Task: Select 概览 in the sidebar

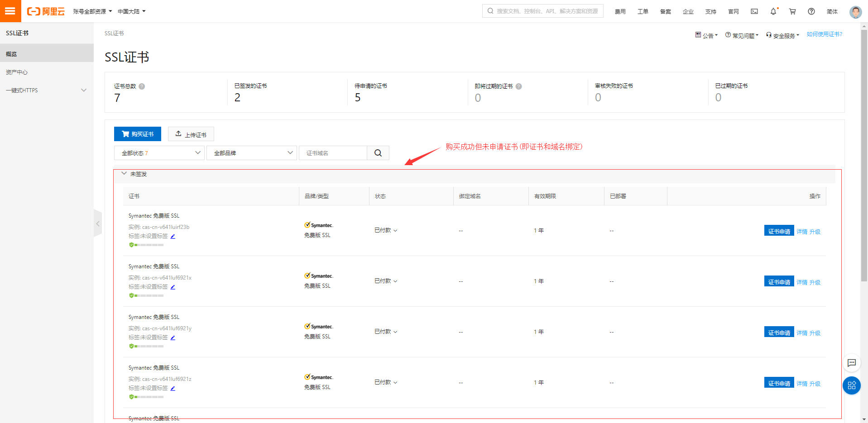Action: click(47, 53)
